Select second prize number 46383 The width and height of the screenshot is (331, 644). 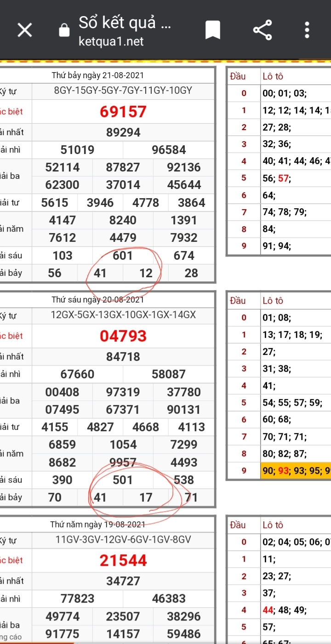tap(169, 598)
